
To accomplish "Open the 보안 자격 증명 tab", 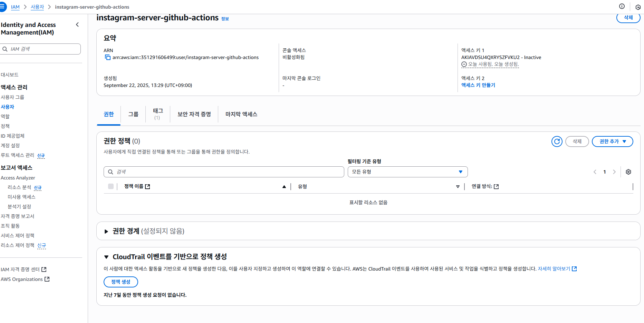I will 194,114.
